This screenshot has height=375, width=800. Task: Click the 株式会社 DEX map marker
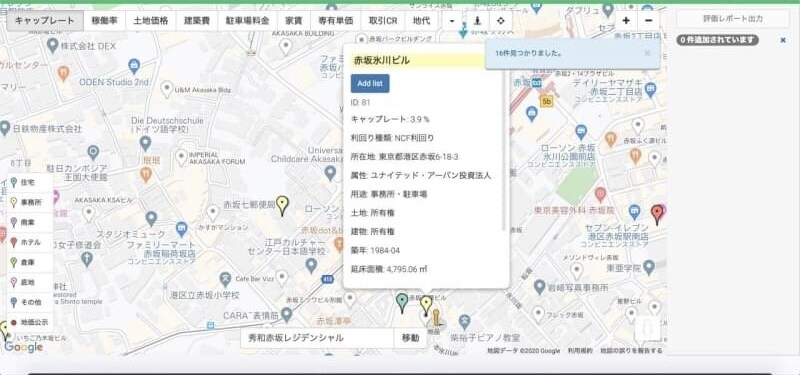point(52,45)
